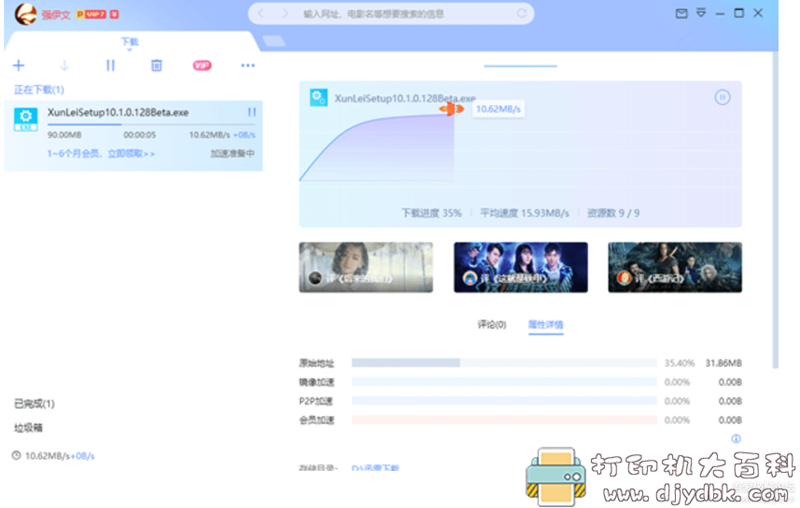Viewport: 800px width, 508px height.
Task: Click the orange rocket speed icon
Action: coord(452,109)
